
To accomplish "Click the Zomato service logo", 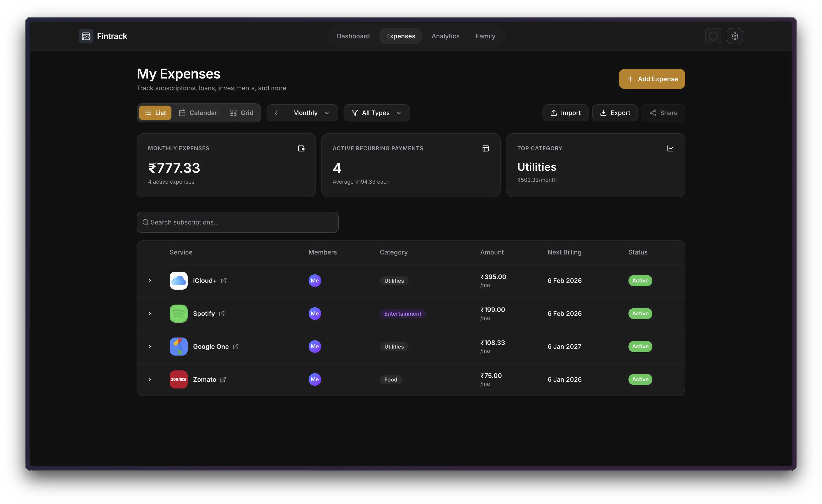I will pos(178,380).
